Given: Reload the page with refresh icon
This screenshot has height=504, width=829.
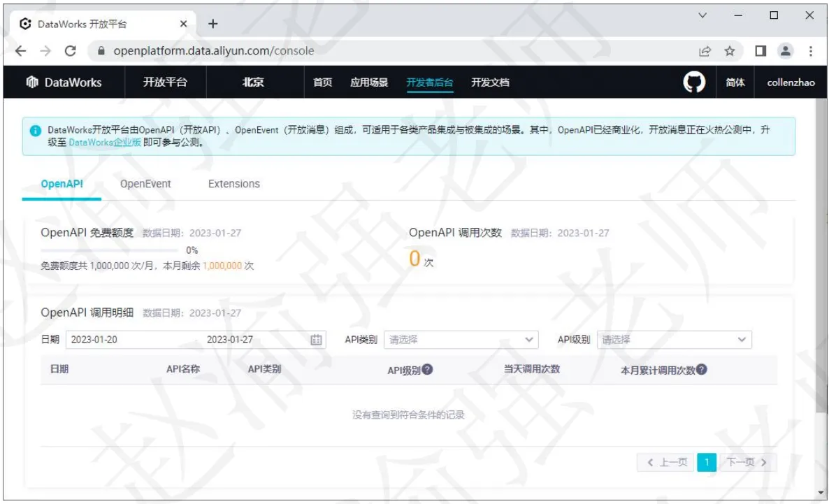Looking at the screenshot, I should 71,51.
